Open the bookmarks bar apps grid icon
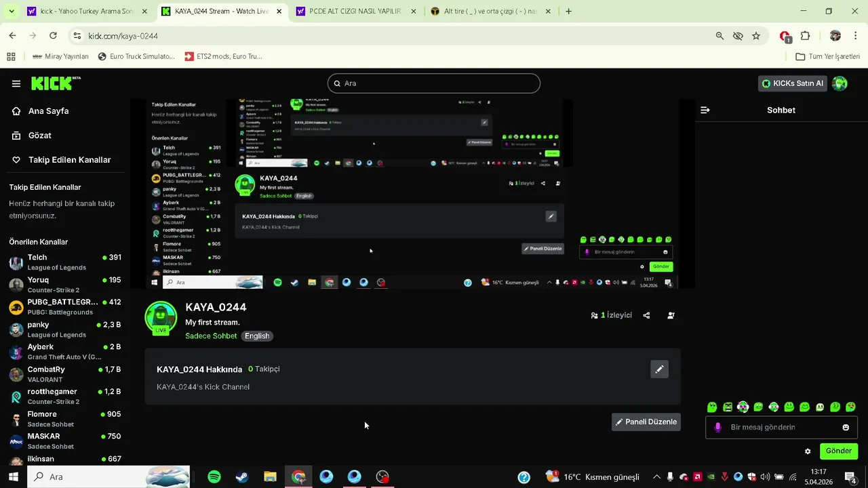The width and height of the screenshot is (868, 488). (11, 56)
